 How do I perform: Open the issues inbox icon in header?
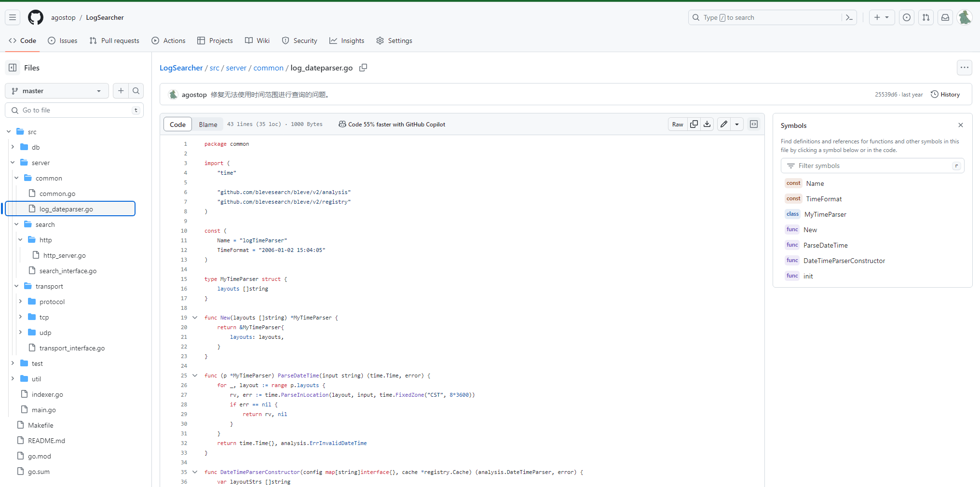(x=907, y=17)
